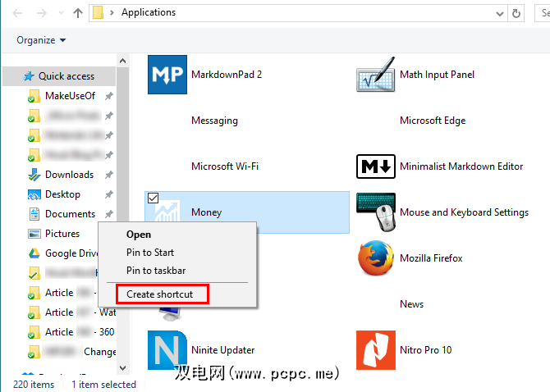Click the Desktop icon in sidebar
The image size is (550, 392).
point(34,194)
